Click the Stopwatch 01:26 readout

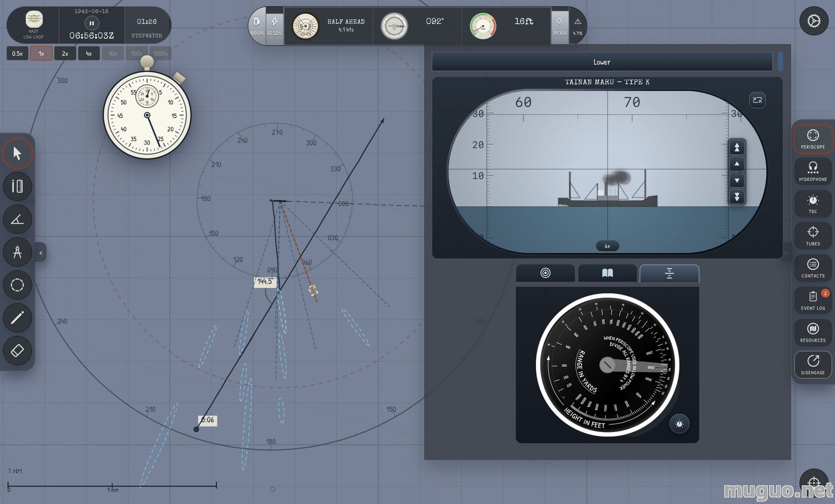coord(147,27)
